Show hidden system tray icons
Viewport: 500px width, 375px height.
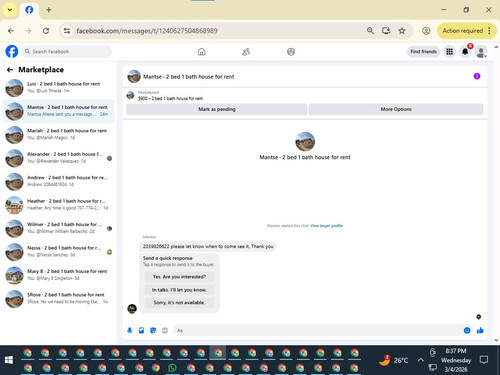pos(421,360)
